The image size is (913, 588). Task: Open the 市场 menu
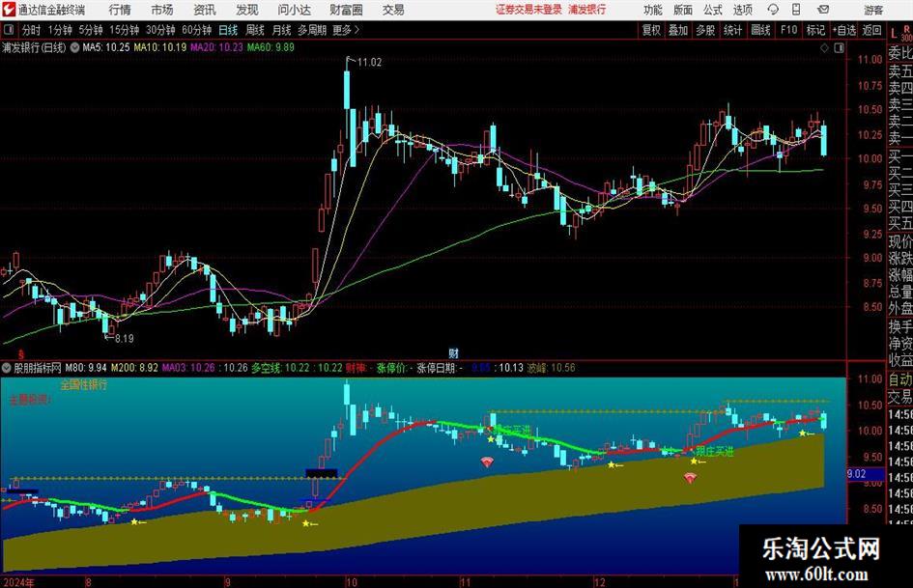click(x=162, y=10)
